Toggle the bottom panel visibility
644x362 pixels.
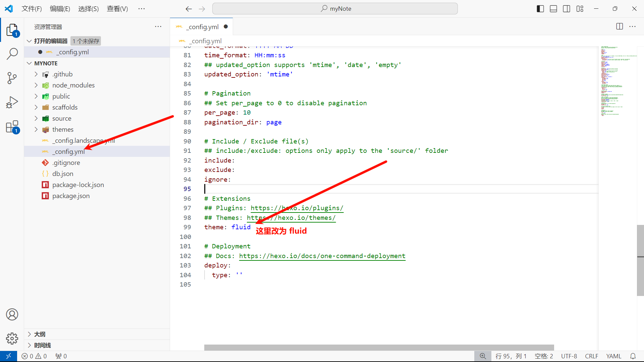[x=553, y=9]
